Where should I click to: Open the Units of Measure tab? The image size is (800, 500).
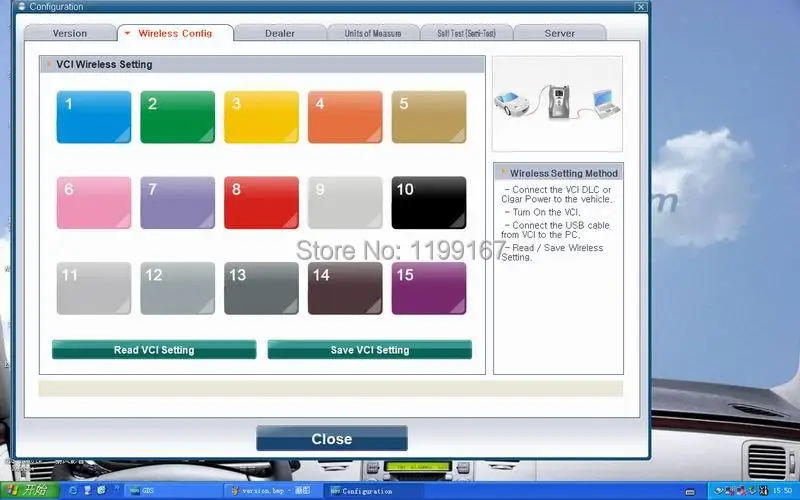[372, 33]
